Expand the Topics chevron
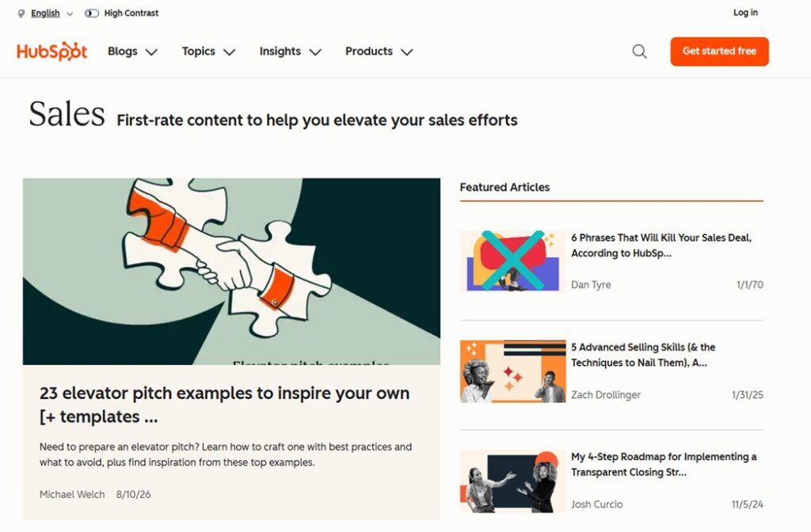811x532 pixels. 229,51
